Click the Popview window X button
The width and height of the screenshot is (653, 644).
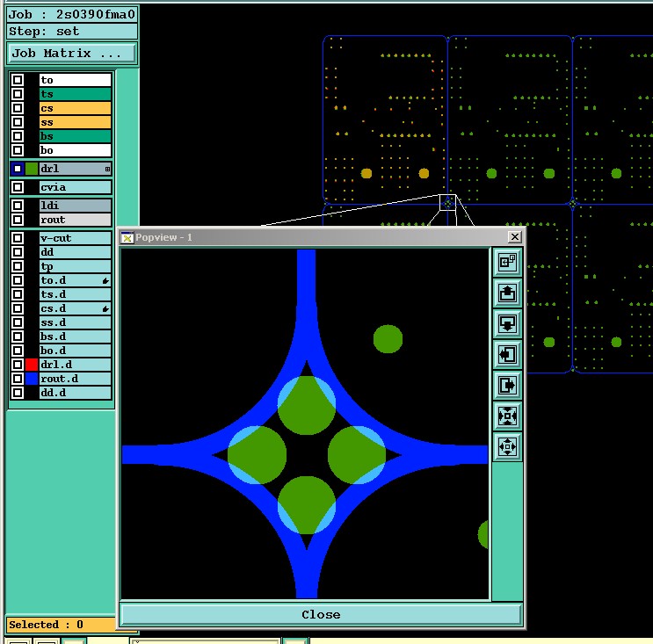click(515, 237)
